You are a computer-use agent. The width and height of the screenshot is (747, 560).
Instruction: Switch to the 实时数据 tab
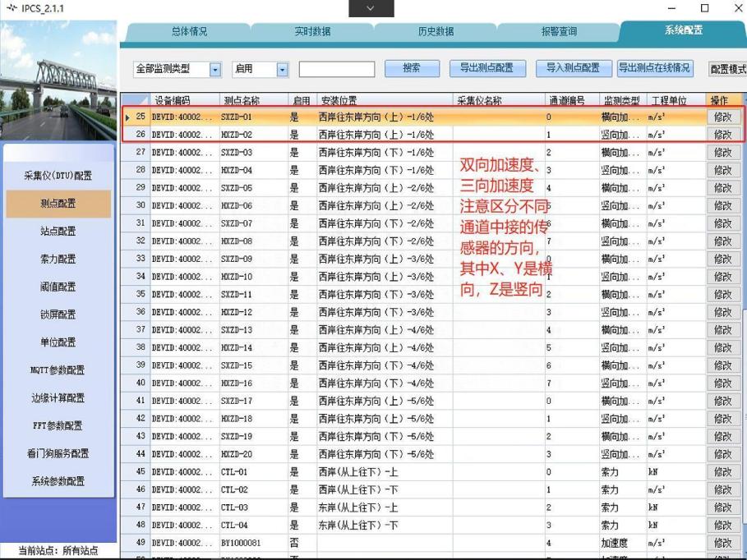[x=312, y=32]
